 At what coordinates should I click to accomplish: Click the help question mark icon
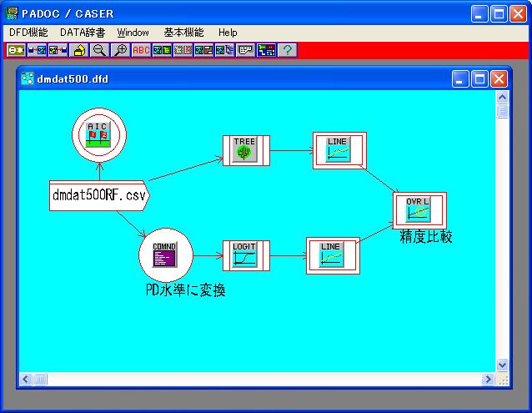(x=287, y=50)
